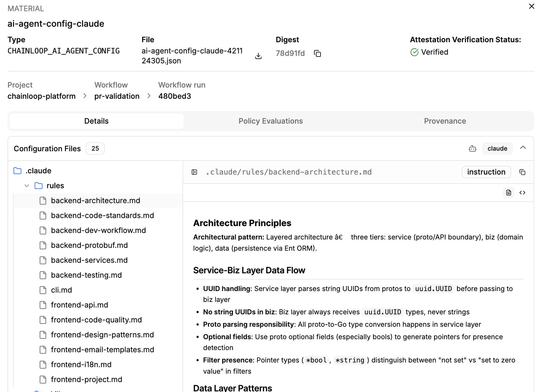Open the Provenance tab
This screenshot has width=546, height=392.
pos(445,121)
